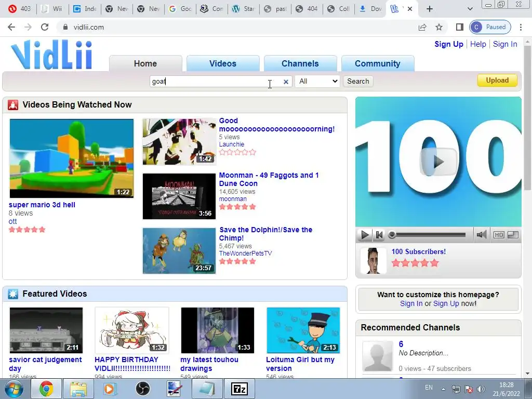Click Sign In in the customize homepage box

tap(411, 303)
